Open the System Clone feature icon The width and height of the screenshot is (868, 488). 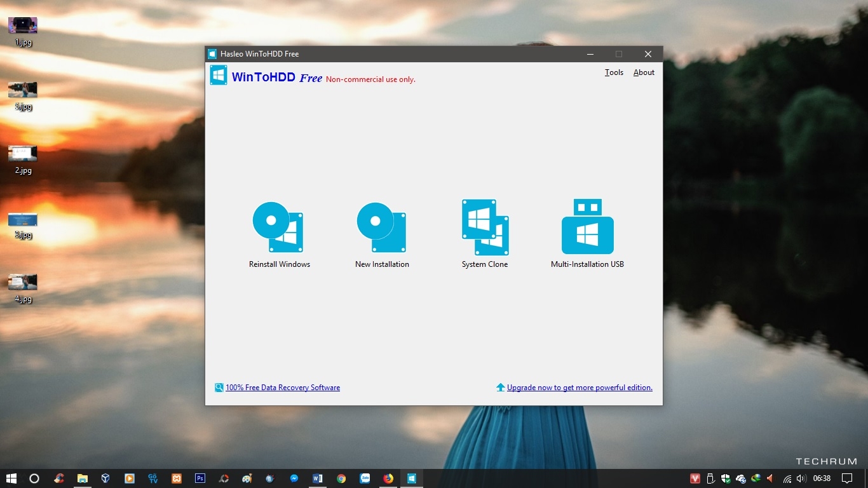pyautogui.click(x=485, y=227)
